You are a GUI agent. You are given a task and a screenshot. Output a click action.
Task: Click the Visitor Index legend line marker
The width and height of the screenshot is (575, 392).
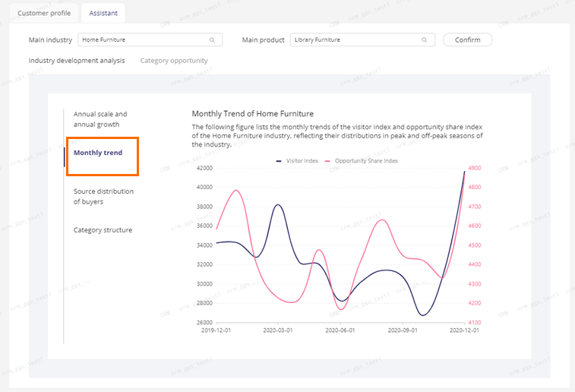pos(279,161)
